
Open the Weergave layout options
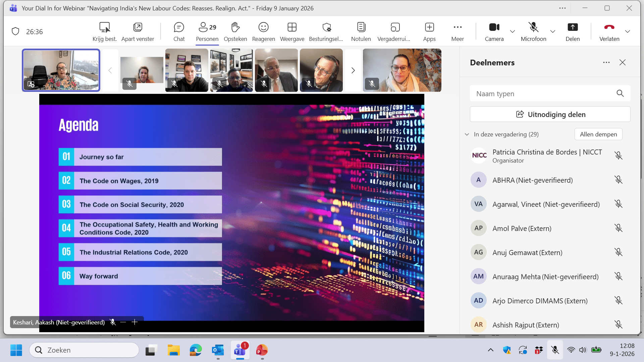[x=292, y=27]
